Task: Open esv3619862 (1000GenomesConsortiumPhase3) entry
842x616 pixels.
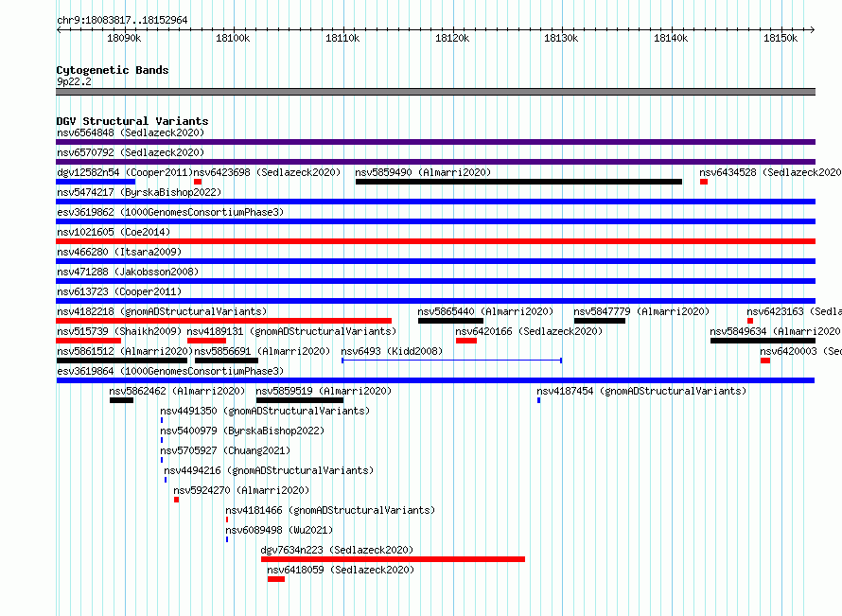Action: 170,212
